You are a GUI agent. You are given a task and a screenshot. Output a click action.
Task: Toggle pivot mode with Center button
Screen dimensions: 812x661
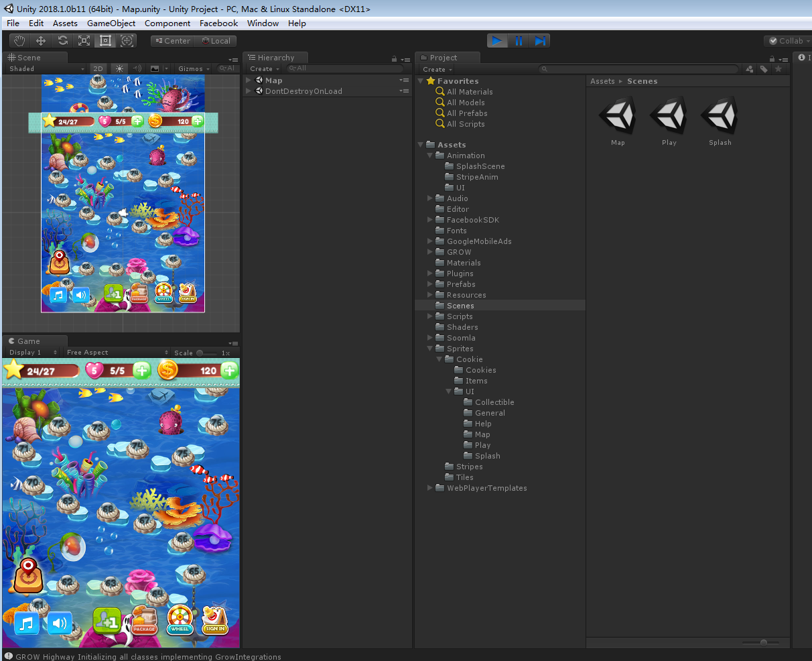pyautogui.click(x=172, y=41)
